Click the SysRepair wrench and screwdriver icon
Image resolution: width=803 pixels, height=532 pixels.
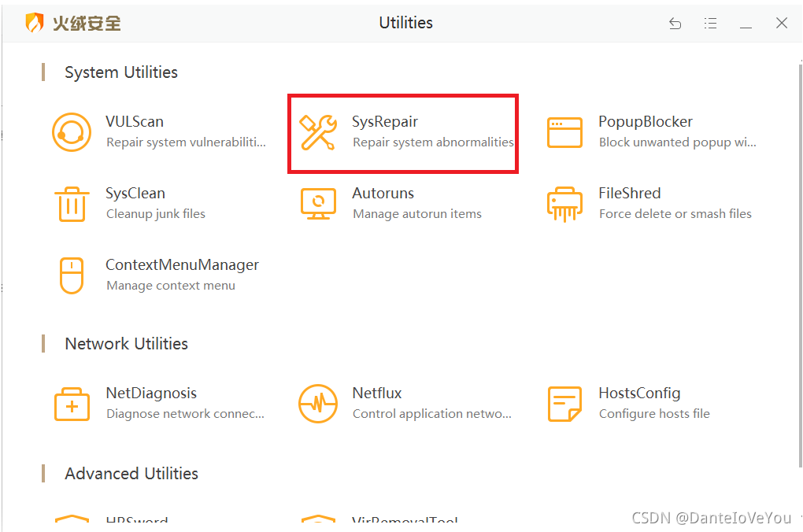318,132
